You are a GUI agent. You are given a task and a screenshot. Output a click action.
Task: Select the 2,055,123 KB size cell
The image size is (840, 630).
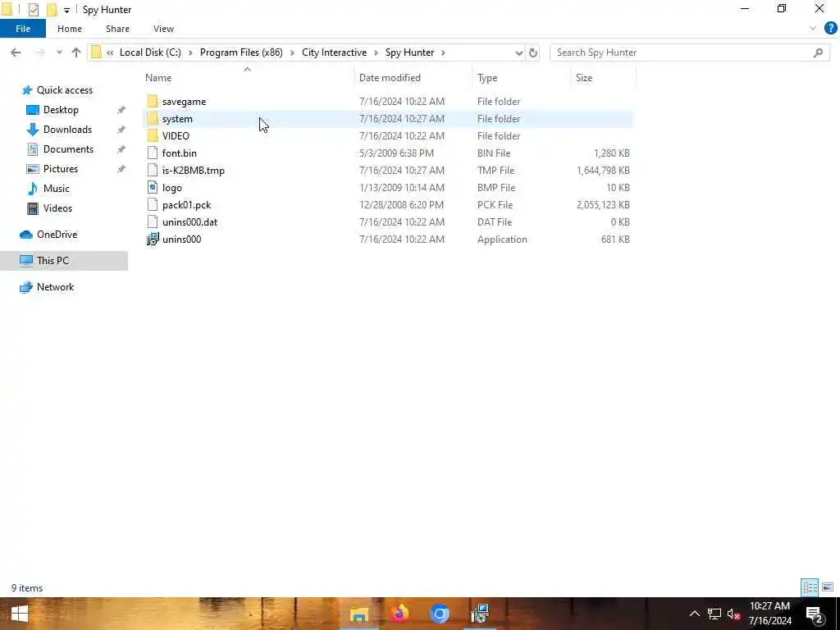603,204
